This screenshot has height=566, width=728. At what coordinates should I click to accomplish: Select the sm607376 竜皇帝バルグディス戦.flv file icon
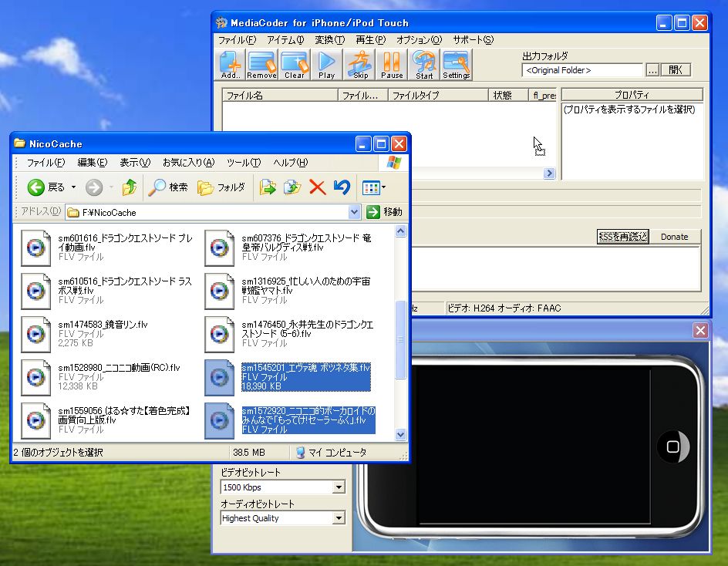[x=219, y=248]
